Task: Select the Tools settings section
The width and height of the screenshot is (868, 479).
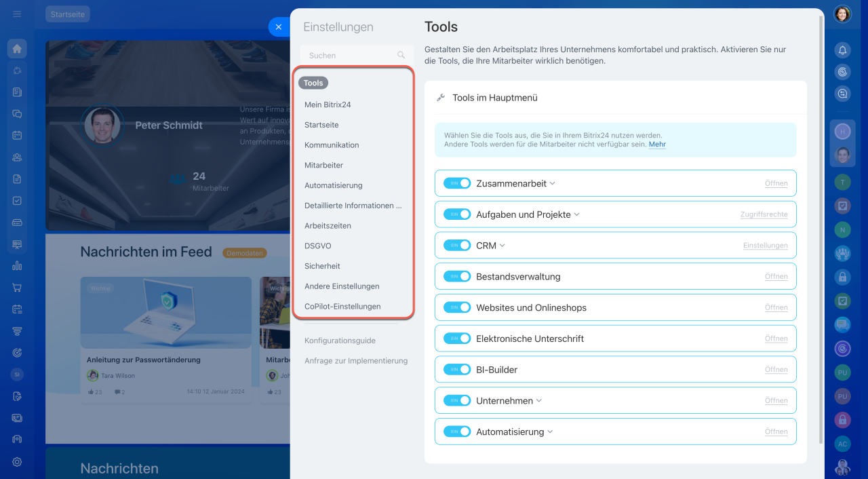Action: pyautogui.click(x=313, y=83)
